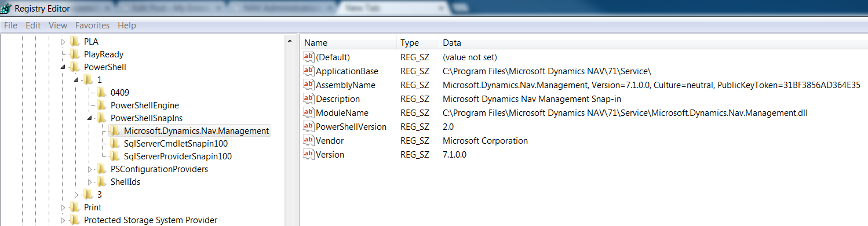
Task: Click the 'Microsoft Dynamics Nav Management Snap-in' data
Action: click(532, 99)
